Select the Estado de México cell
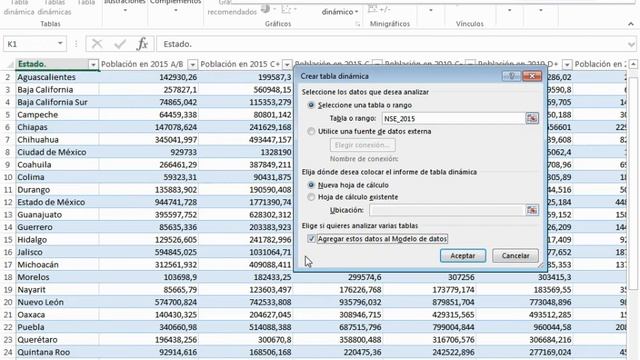Image resolution: width=640 pixels, height=360 pixels. 57,202
